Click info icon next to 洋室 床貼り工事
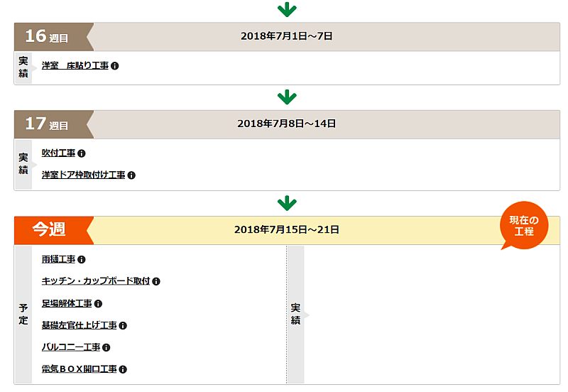The width and height of the screenshot is (568, 392). point(115,66)
